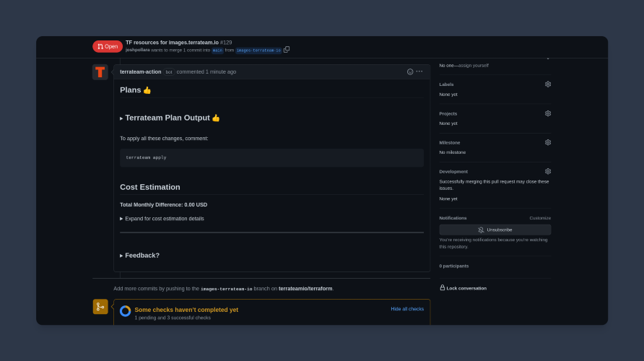Click the '1 pending and 3 successful checks' text

pyautogui.click(x=173, y=318)
